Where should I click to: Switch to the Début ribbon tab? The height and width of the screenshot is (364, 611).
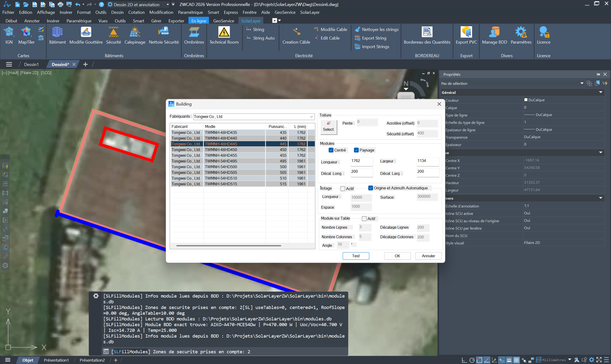[x=11, y=20]
